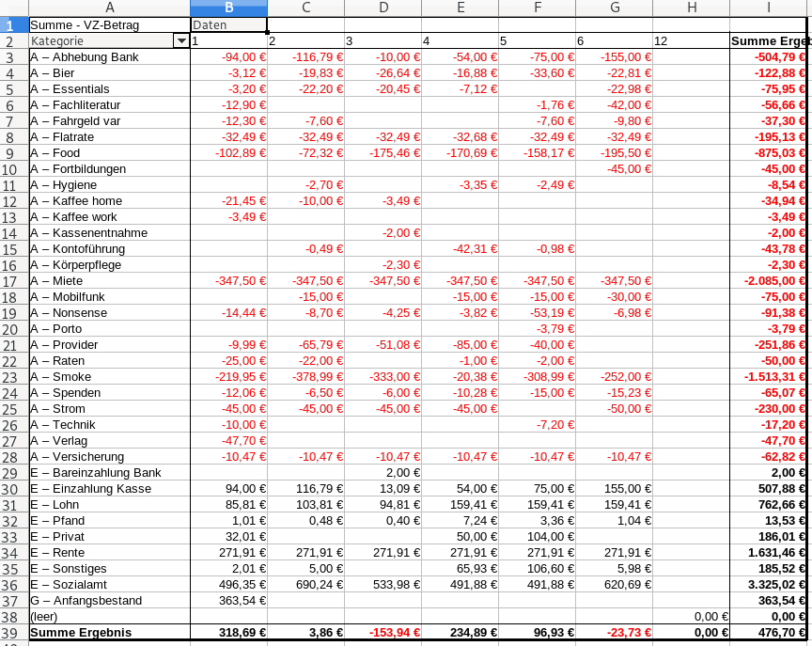Click the (leer) row label

coord(109,617)
